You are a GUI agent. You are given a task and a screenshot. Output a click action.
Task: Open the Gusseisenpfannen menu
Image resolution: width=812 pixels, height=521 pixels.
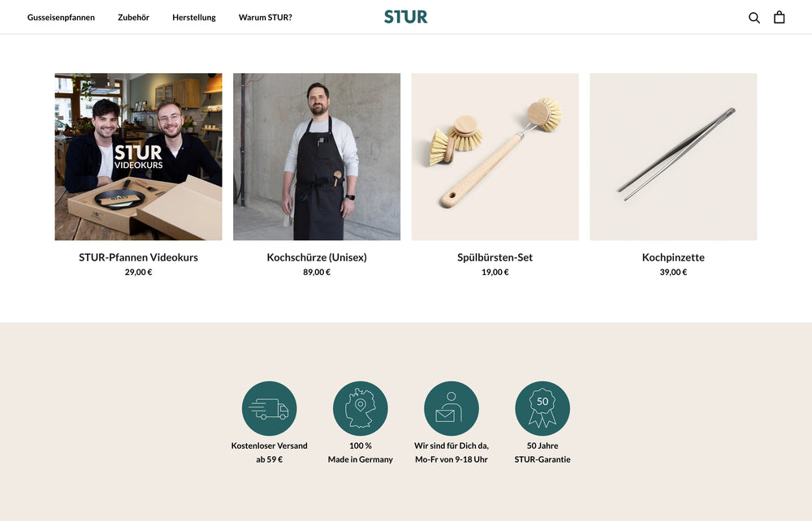[61, 17]
